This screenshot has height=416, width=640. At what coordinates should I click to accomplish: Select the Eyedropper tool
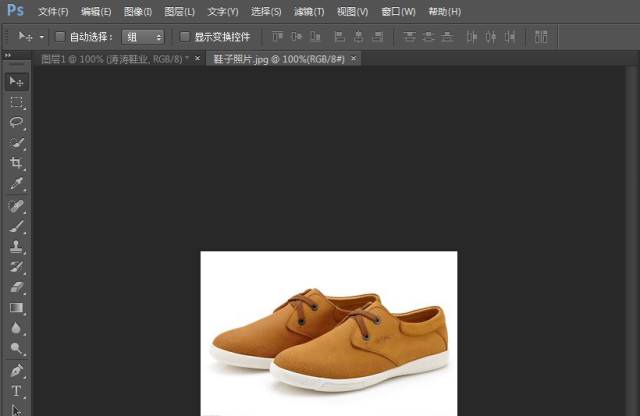[x=16, y=184]
